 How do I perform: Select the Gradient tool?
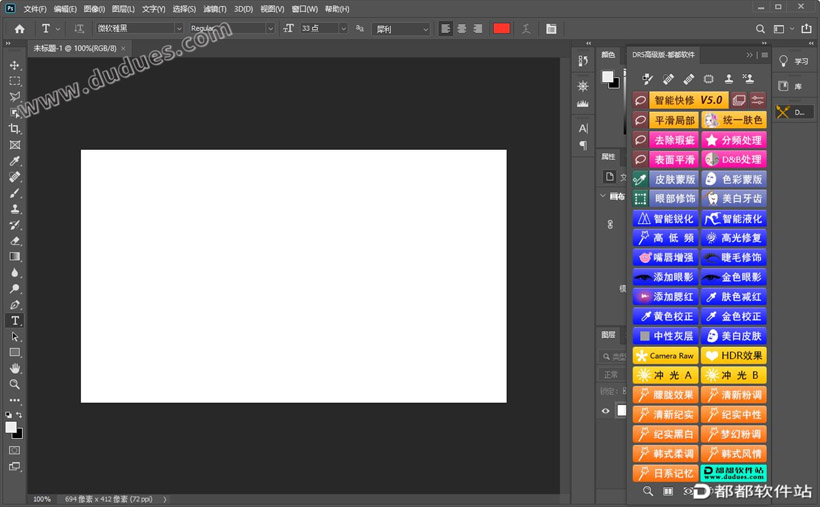click(x=15, y=256)
